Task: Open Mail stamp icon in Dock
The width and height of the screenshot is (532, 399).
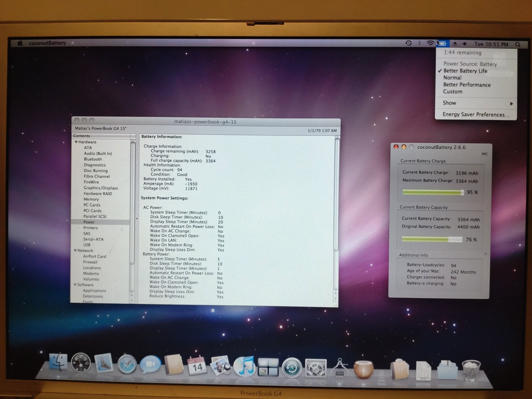Action: tap(103, 363)
